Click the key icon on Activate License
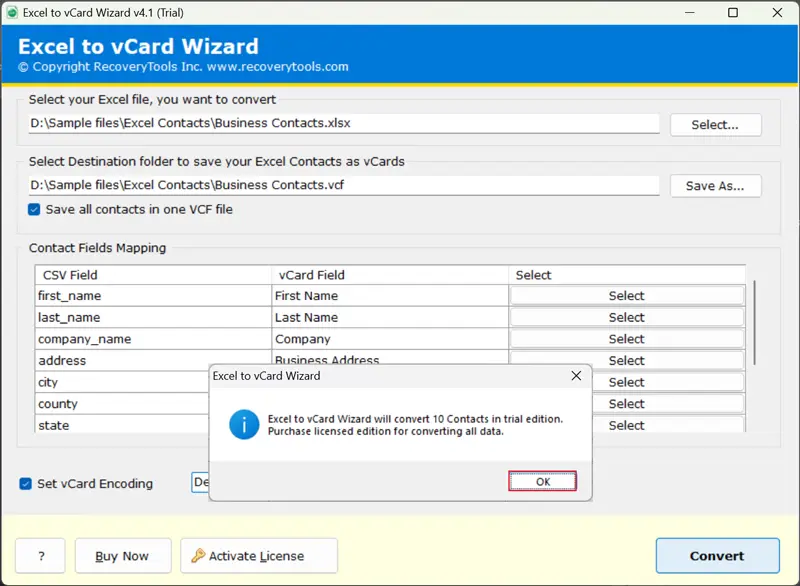Image resolution: width=800 pixels, height=586 pixels. point(198,556)
